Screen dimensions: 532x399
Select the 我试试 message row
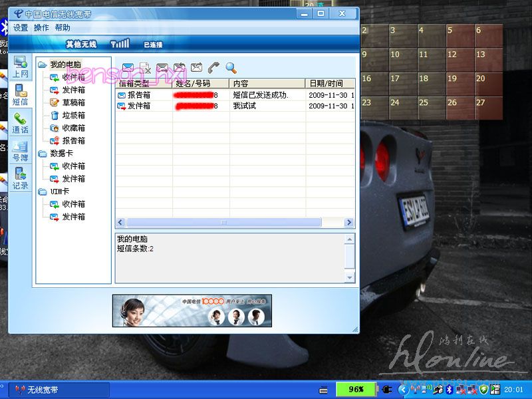(244, 106)
